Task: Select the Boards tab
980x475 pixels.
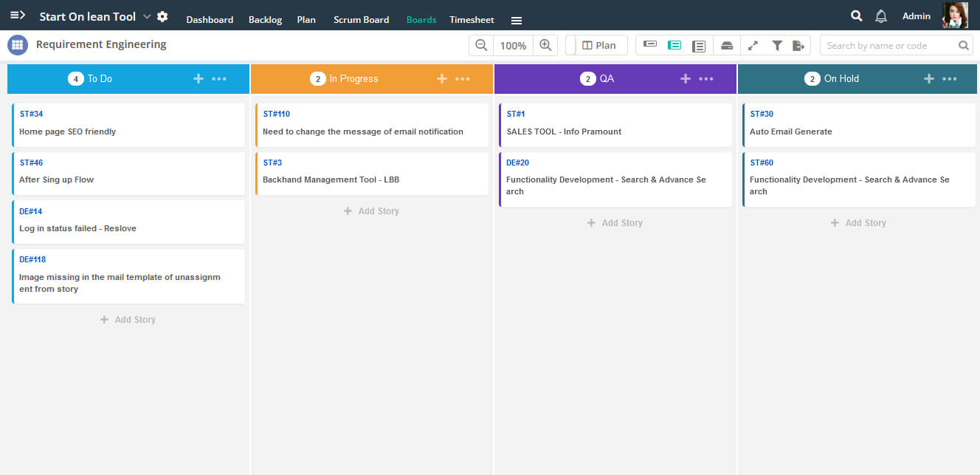Action: click(x=421, y=20)
